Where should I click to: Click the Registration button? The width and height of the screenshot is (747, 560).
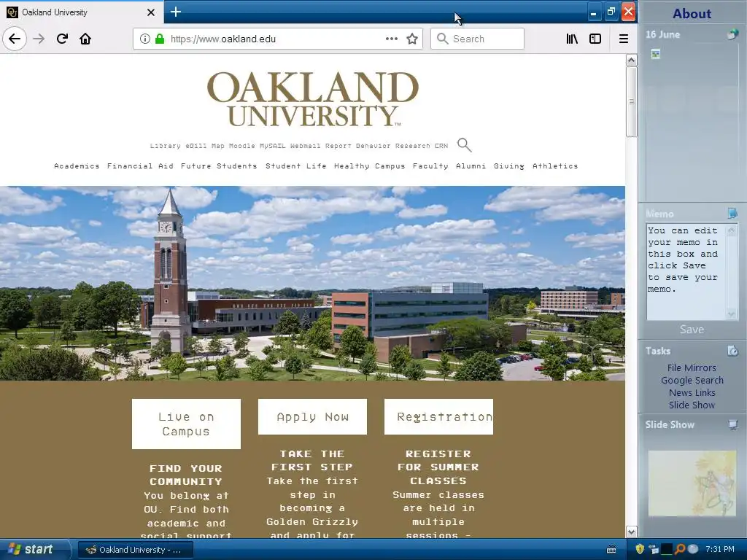point(438,416)
